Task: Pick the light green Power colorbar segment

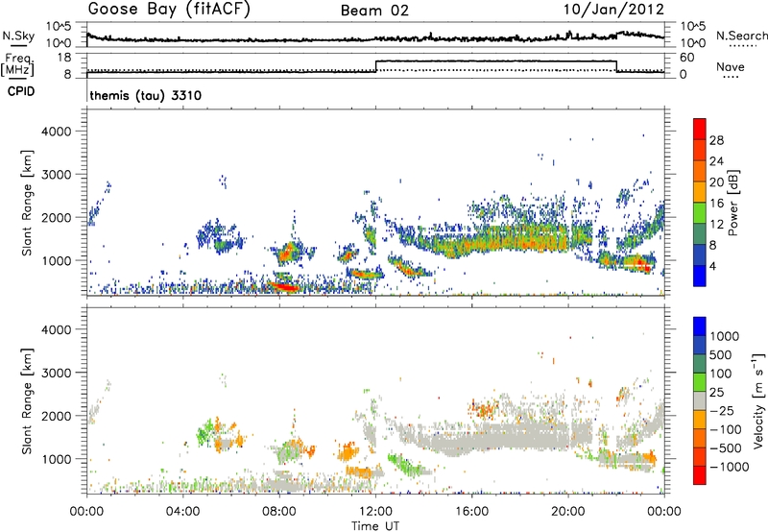Action: click(x=700, y=213)
